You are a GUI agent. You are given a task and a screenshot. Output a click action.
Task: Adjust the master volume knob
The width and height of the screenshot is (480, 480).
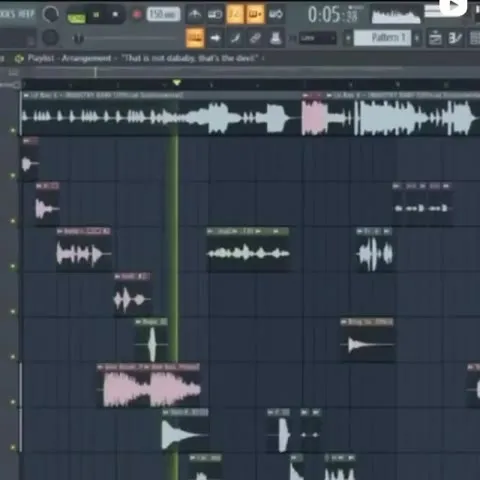50,14
